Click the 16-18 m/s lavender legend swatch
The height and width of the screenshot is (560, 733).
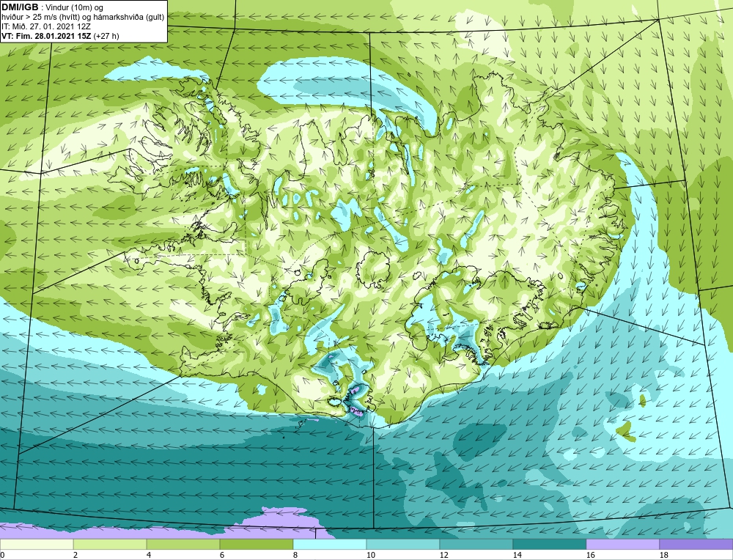point(622,545)
